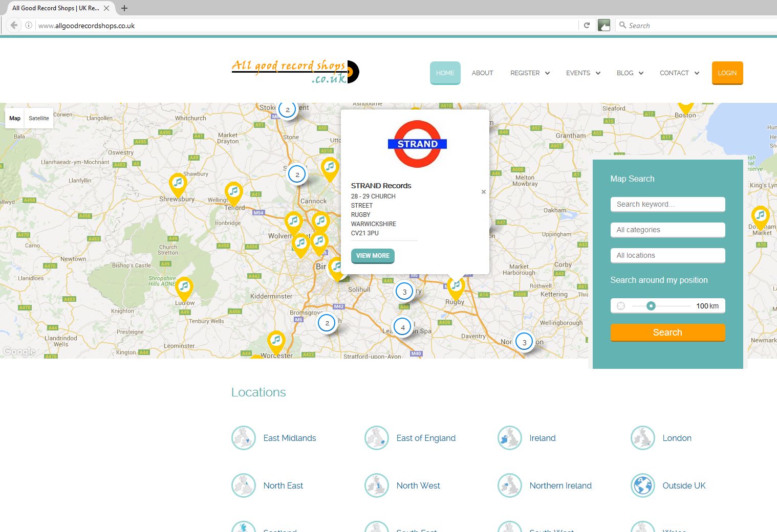Reload the page with the refresh icon
The width and height of the screenshot is (777, 532).
(587, 25)
